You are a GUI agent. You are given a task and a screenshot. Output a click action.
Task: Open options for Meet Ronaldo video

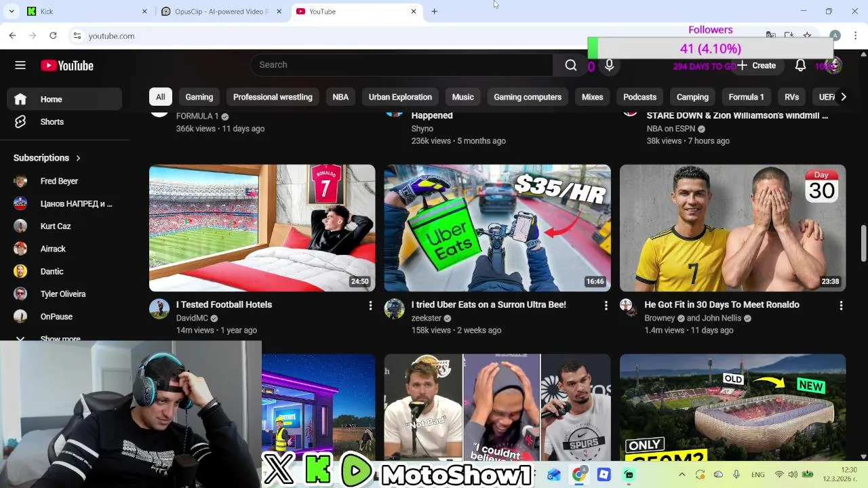coord(841,306)
